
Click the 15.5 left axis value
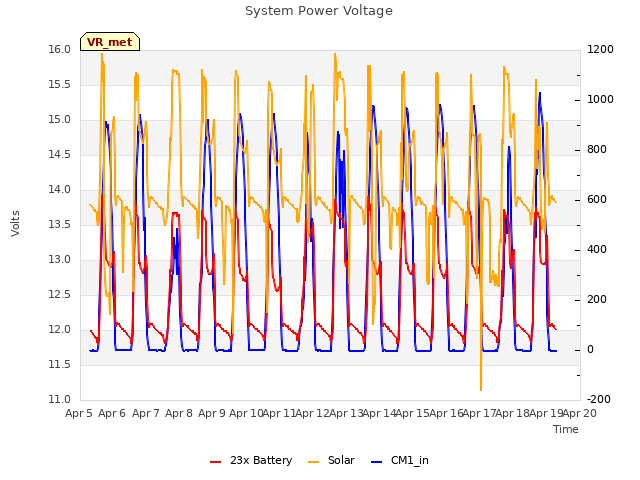[60, 85]
